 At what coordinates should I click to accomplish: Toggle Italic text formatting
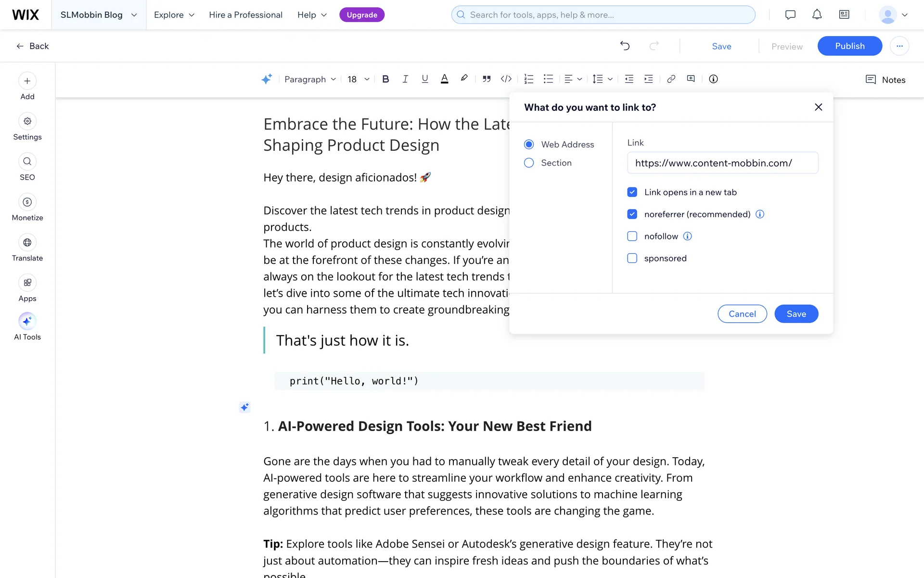click(405, 79)
